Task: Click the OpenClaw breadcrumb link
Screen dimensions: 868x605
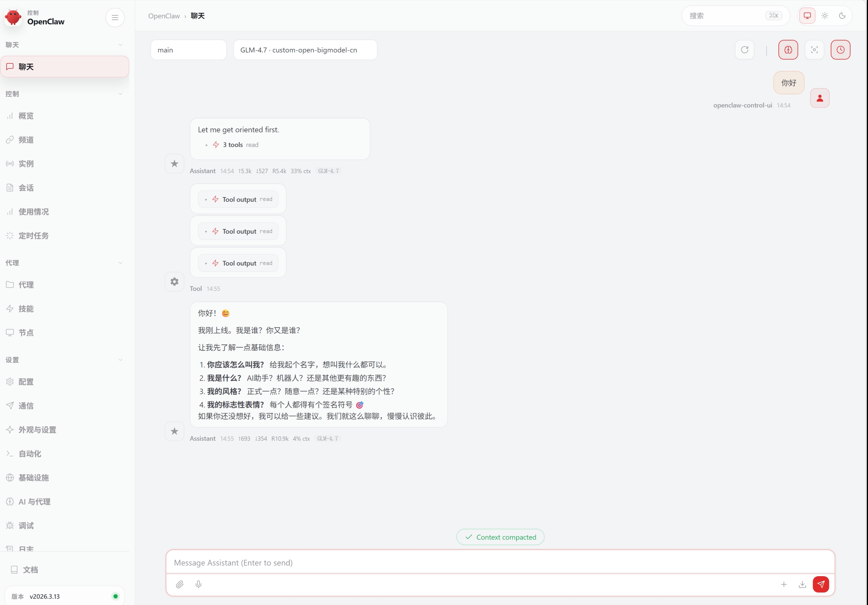Action: click(x=164, y=16)
